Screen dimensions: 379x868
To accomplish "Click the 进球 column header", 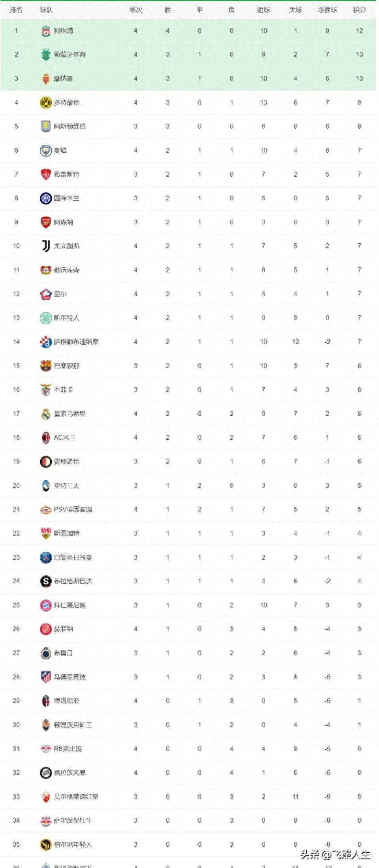I will coord(263,10).
